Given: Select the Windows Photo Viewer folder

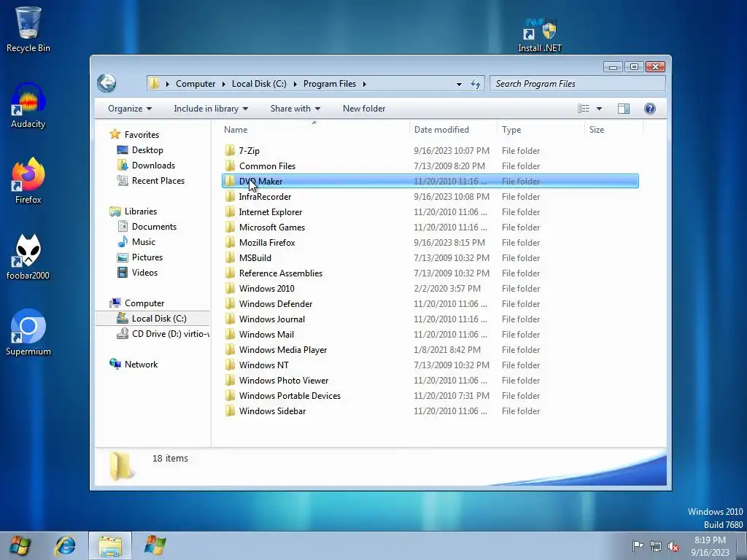Looking at the screenshot, I should tap(430, 381).
